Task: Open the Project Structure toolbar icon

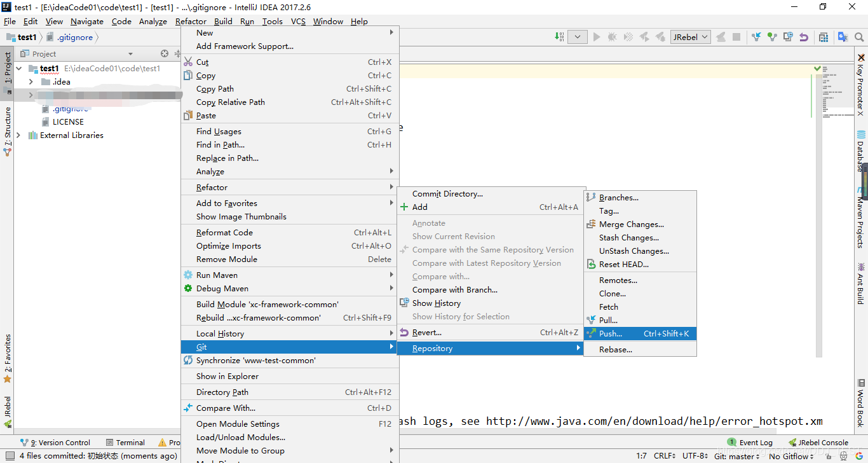Action: pyautogui.click(x=824, y=37)
